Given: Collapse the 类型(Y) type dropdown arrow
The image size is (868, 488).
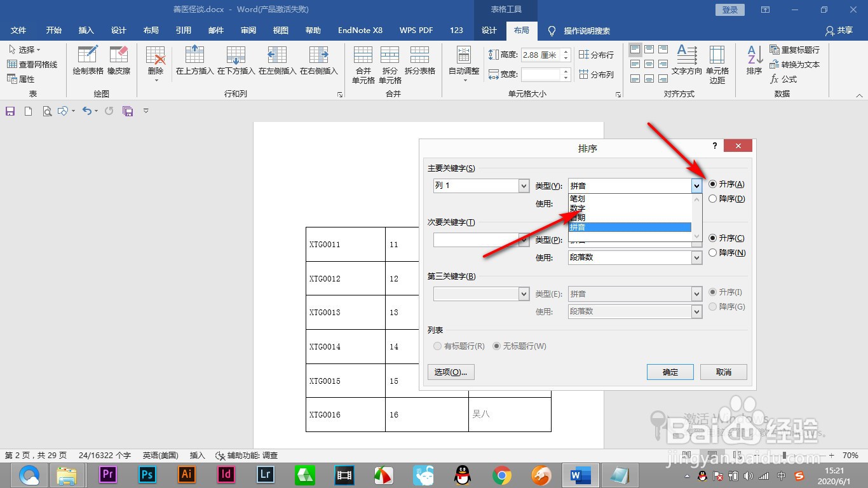Looking at the screenshot, I should [x=696, y=186].
